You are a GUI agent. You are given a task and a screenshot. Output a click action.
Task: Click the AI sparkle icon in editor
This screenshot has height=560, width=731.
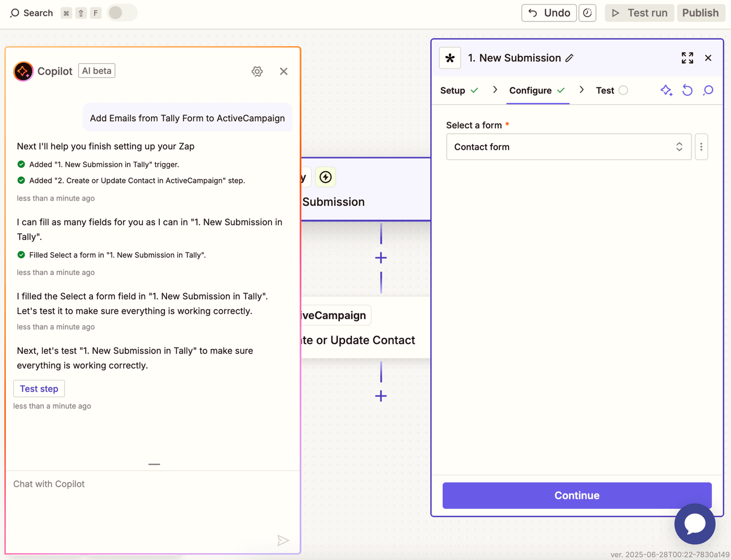click(x=666, y=90)
